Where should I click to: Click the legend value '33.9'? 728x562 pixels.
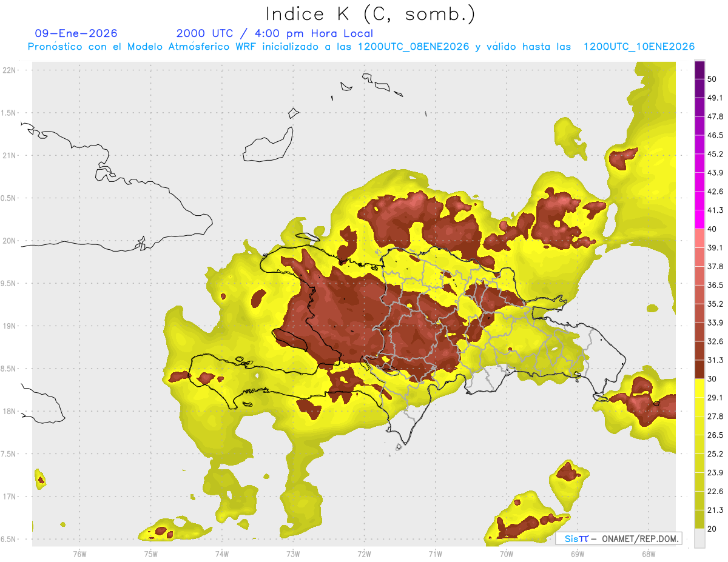(715, 323)
